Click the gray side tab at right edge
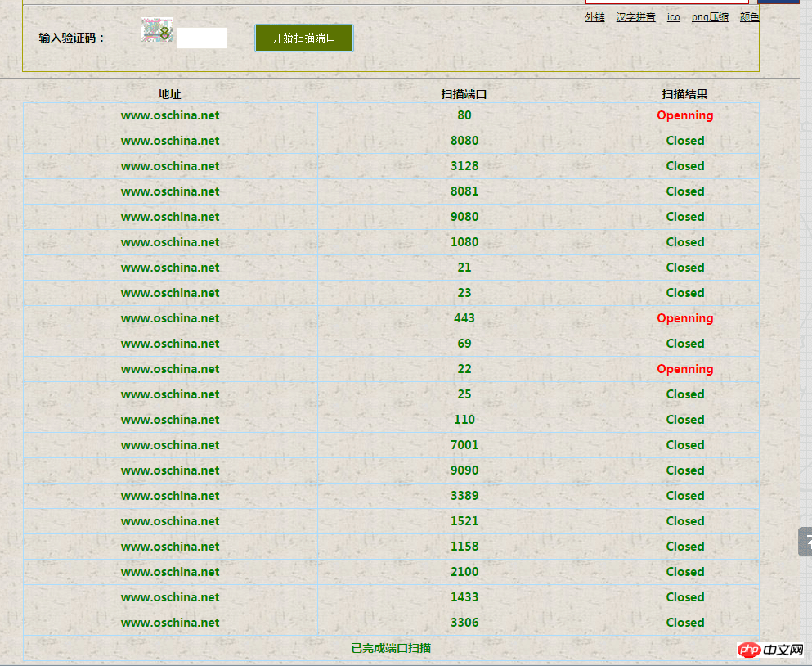The width and height of the screenshot is (812, 666). coord(805,542)
